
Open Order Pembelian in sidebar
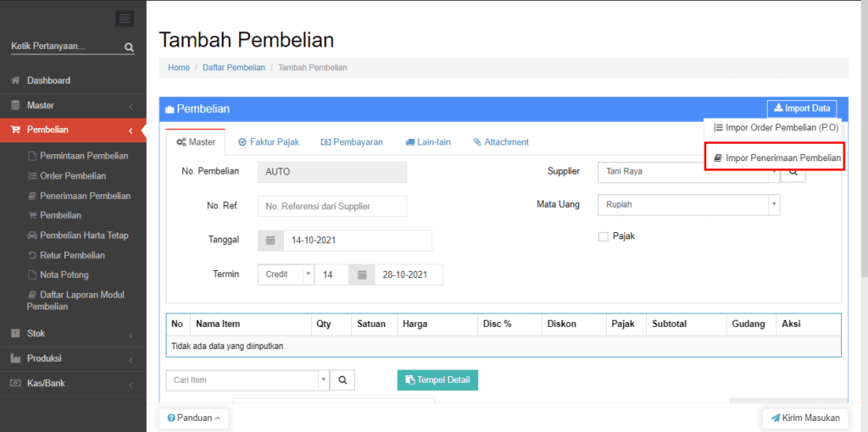pyautogui.click(x=73, y=176)
